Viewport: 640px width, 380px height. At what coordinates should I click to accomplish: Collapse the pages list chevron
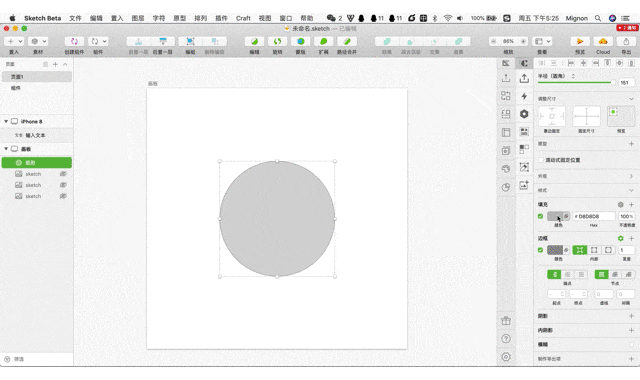(65, 64)
